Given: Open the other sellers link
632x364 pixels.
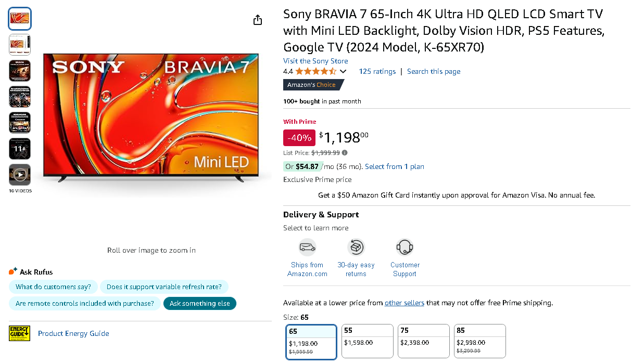Looking at the screenshot, I should tap(404, 303).
